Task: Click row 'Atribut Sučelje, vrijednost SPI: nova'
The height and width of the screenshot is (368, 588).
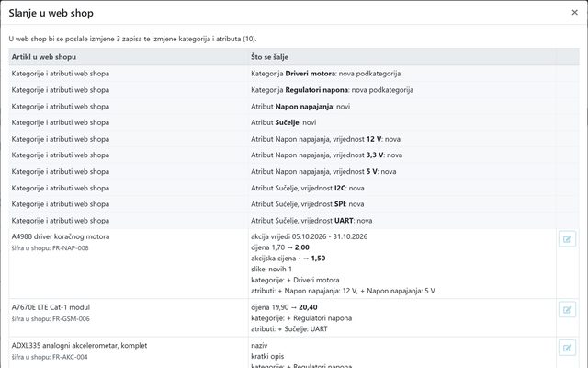Action: 294,204
